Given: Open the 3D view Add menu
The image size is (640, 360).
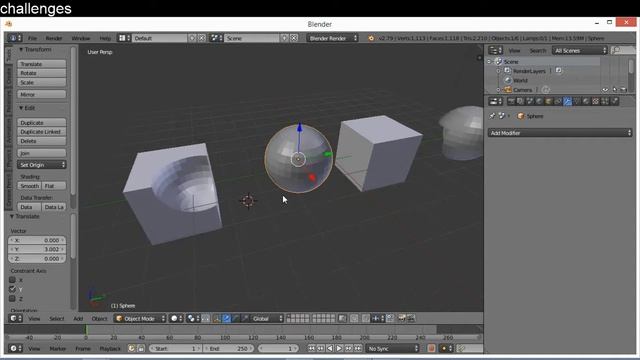Looking at the screenshot, I should (78, 318).
